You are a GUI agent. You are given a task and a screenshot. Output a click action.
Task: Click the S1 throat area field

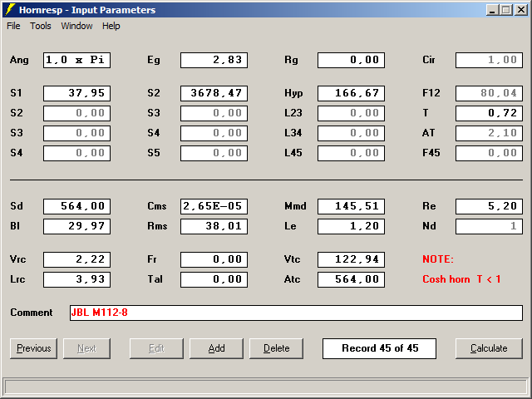click(x=76, y=93)
